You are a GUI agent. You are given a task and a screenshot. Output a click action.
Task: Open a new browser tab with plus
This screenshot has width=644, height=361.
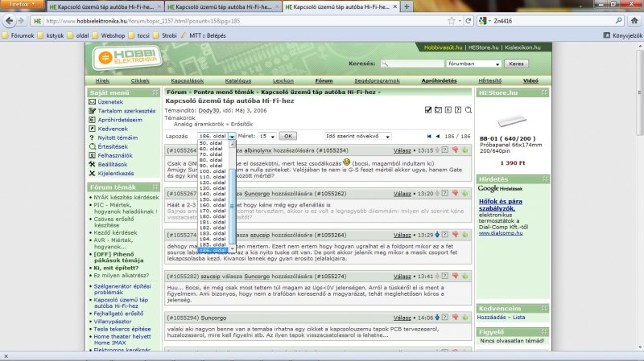coord(407,6)
